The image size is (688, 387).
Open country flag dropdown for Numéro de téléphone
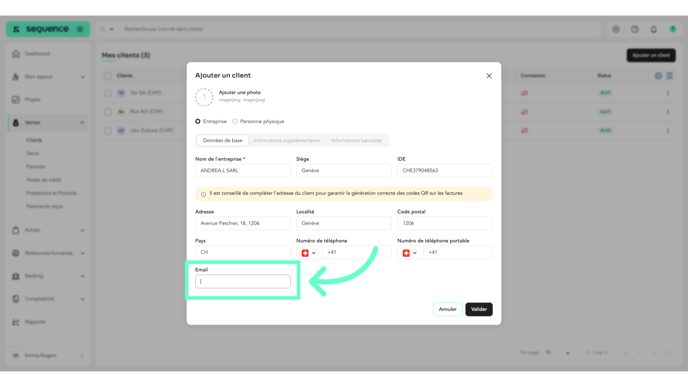click(x=309, y=253)
